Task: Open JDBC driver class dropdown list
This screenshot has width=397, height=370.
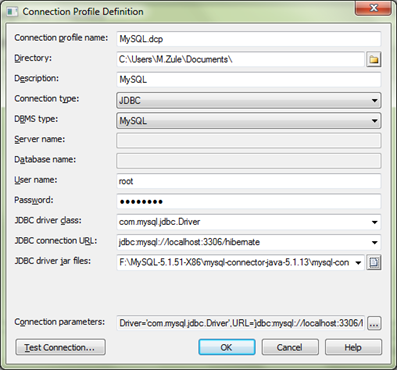Action: point(374,222)
